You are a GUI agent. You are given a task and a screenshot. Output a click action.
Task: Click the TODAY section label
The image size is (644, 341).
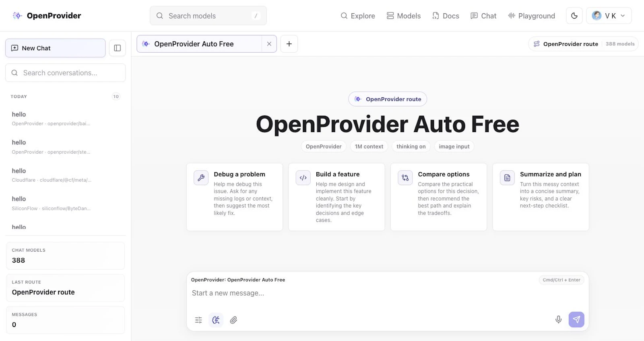(x=19, y=97)
